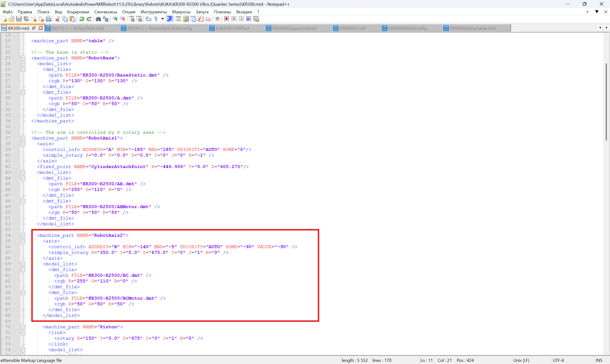This screenshot has width=610, height=364.
Task: Collapse the Piston machine_part fold on line 70
Action: coord(23,327)
